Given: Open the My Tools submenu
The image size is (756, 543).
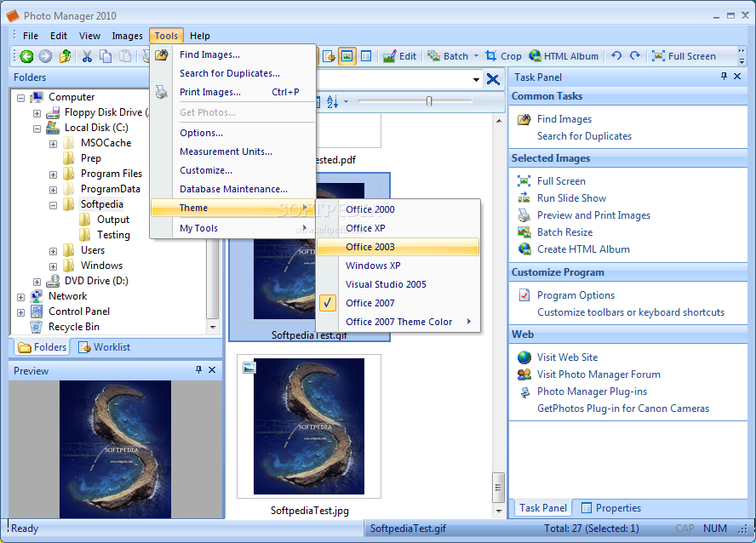Looking at the screenshot, I should 233,228.
